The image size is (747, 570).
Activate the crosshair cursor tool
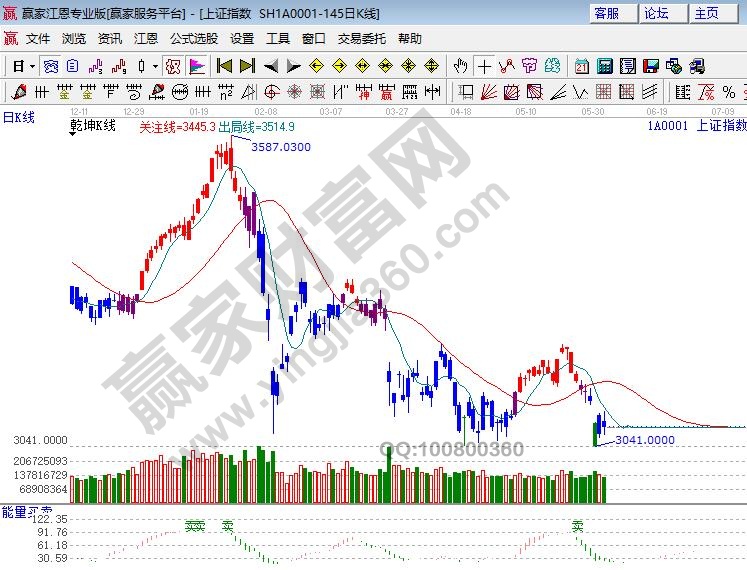[485, 66]
